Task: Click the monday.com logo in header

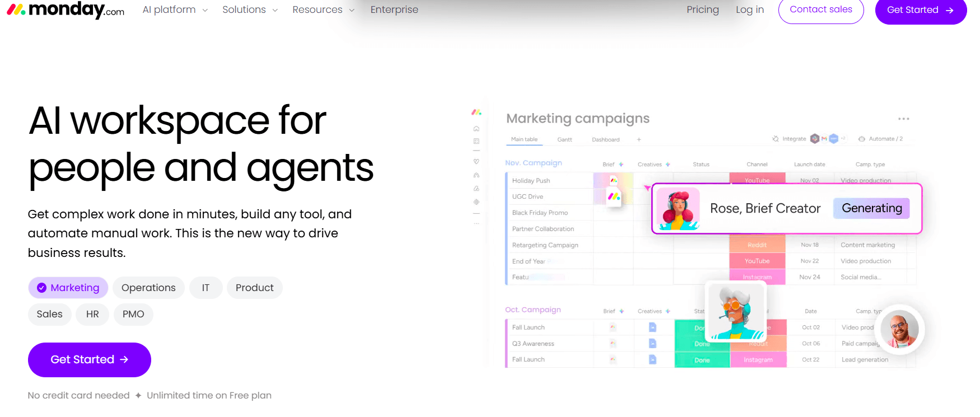Action: click(66, 10)
